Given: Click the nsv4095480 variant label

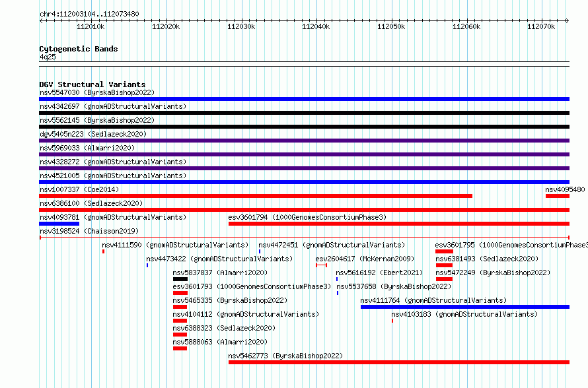Looking at the screenshot, I should tap(565, 189).
